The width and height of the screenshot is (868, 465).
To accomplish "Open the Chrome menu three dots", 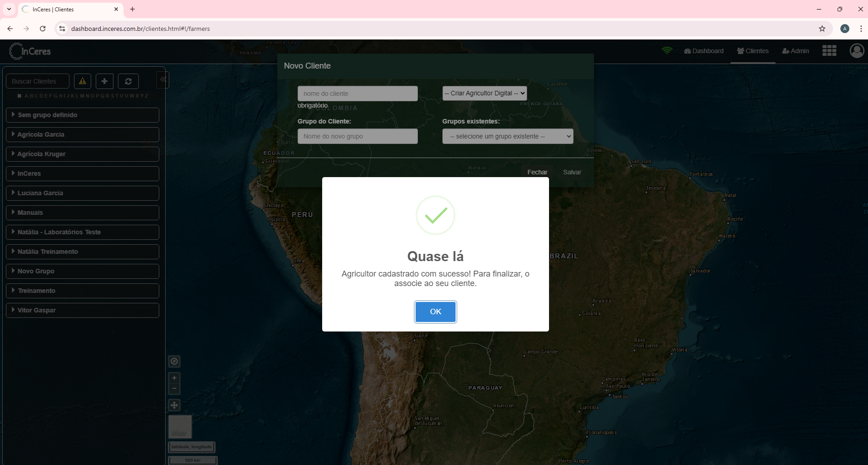I will click(861, 29).
